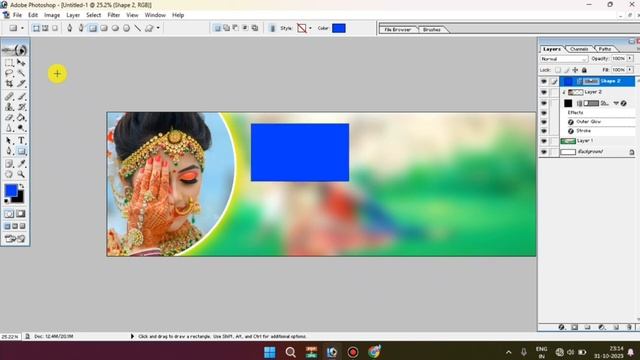Collapse effects list on shape layer
The height and width of the screenshot is (360, 640).
point(616,104)
